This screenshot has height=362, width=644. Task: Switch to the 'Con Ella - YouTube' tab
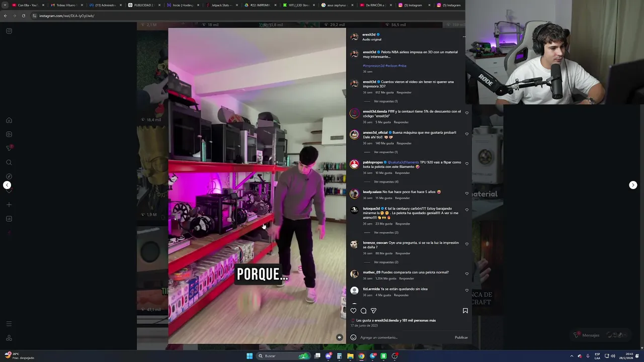click(28, 5)
